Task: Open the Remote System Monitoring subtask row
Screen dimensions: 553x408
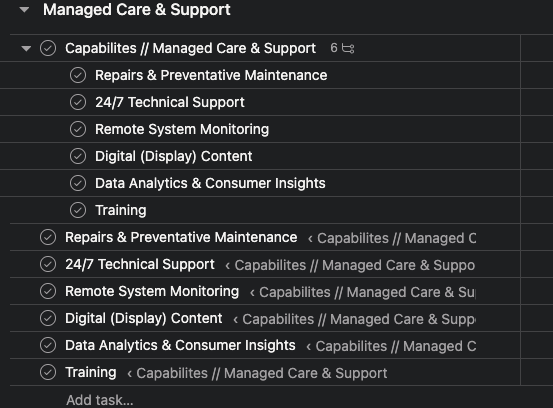Action: pyautogui.click(x=182, y=129)
